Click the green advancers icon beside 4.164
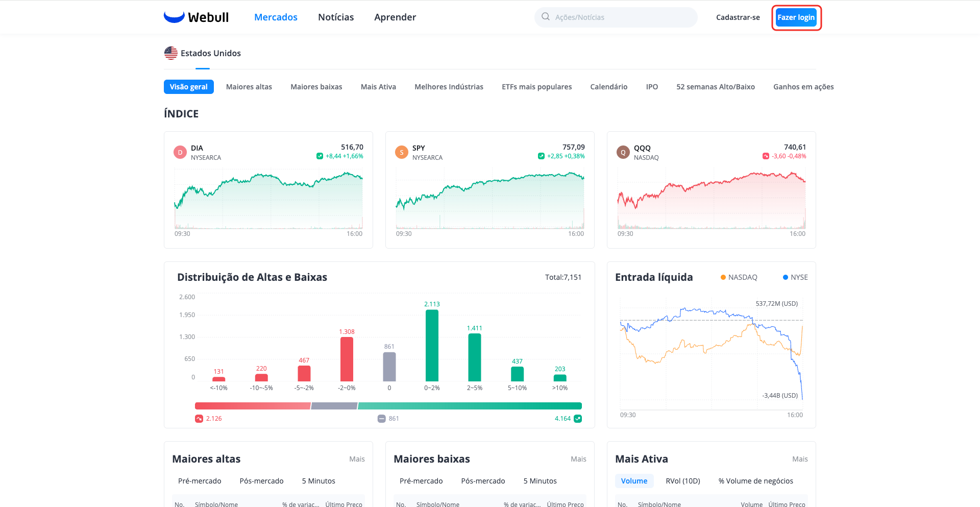The image size is (980, 507). [578, 419]
